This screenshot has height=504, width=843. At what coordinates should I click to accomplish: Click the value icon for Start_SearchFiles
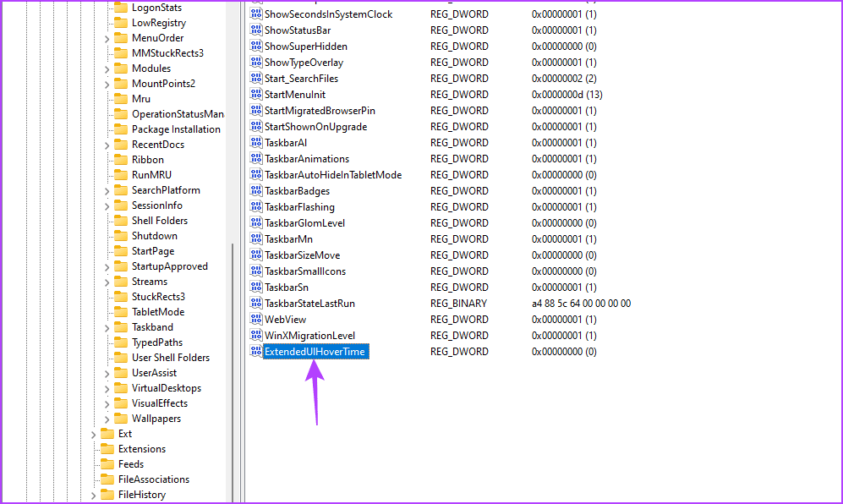(256, 79)
